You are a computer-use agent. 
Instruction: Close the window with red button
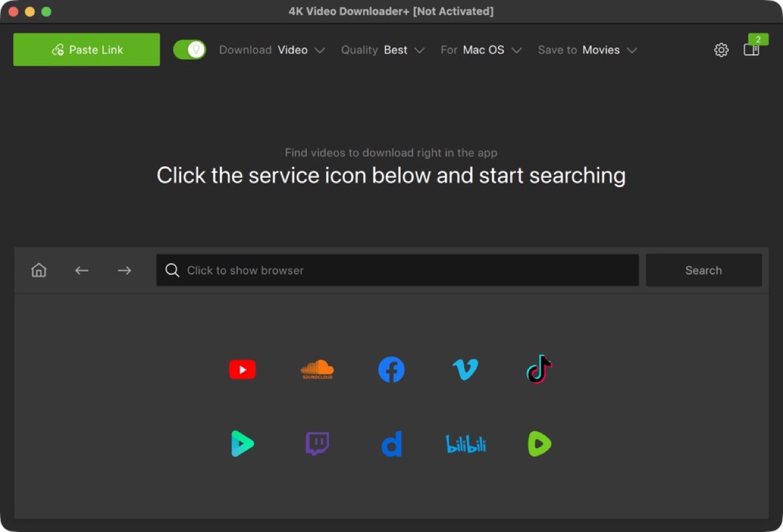[x=13, y=12]
